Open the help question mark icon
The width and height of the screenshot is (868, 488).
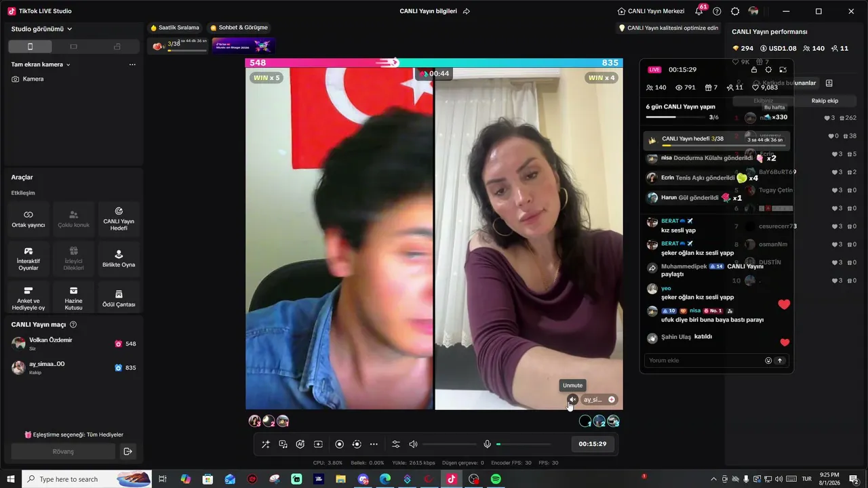tap(717, 12)
